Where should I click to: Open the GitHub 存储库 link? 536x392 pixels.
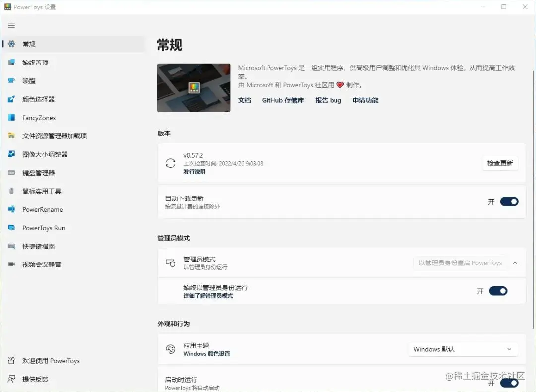pyautogui.click(x=283, y=100)
